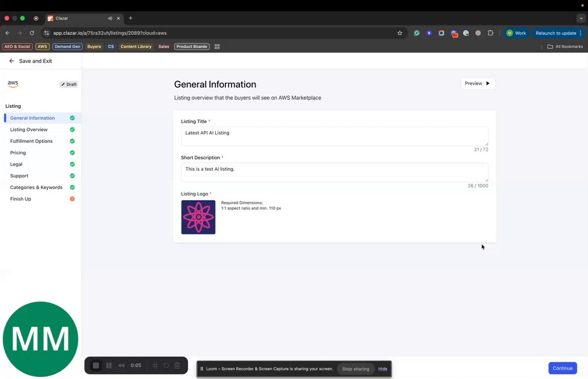Open the Chrome three-dot menu

click(581, 33)
